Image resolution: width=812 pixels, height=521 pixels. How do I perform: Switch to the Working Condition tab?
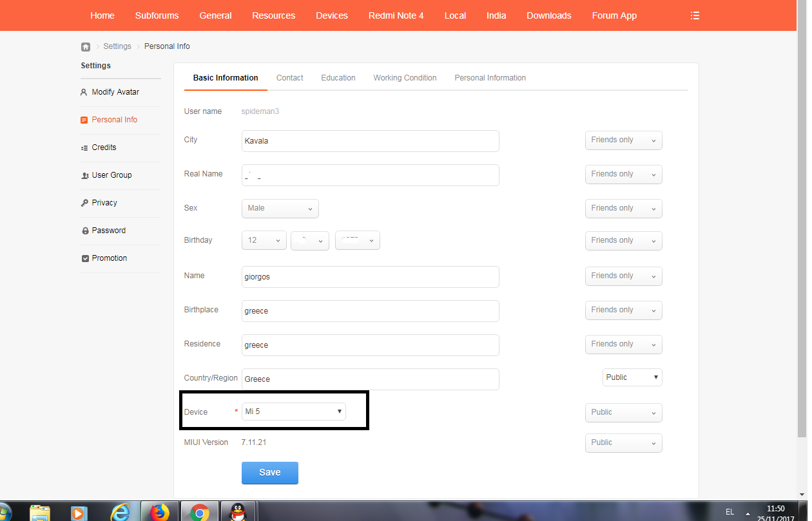pos(405,78)
